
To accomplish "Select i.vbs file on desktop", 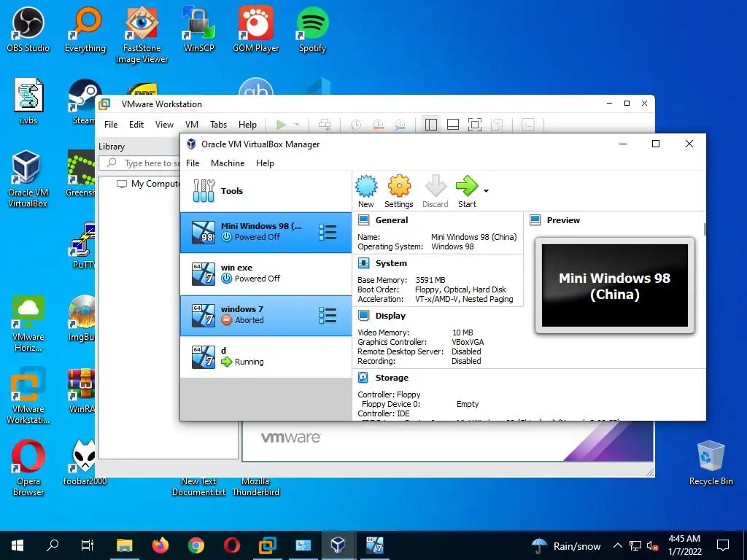I will pos(28,101).
